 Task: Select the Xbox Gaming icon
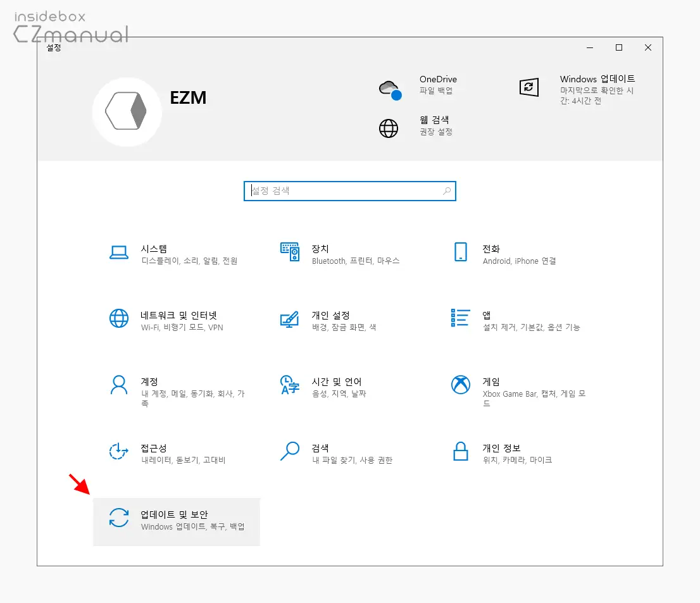(x=460, y=385)
